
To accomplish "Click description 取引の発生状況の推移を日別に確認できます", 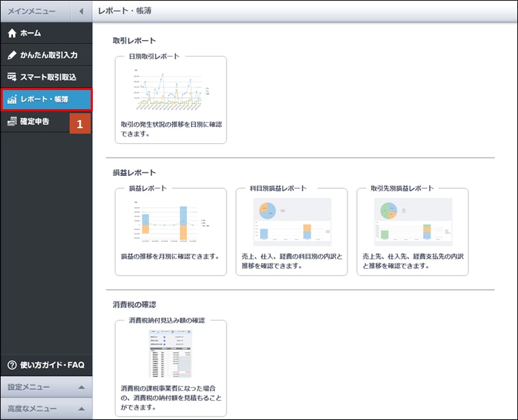I will (x=171, y=129).
